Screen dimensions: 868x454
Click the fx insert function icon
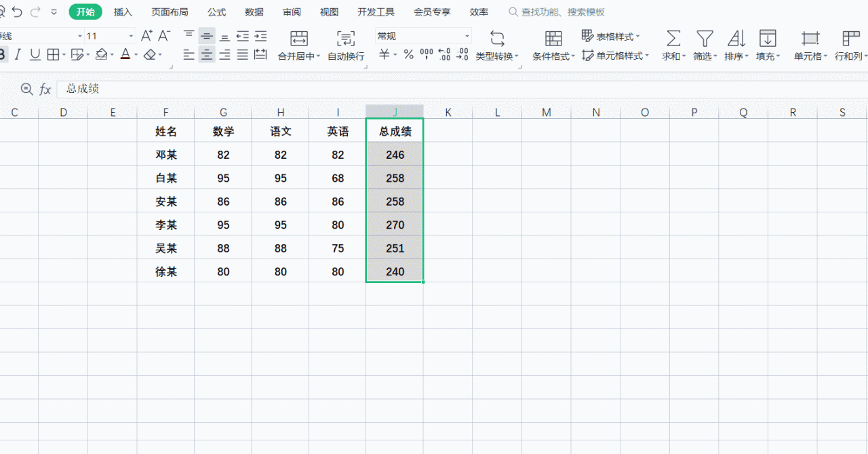point(45,89)
